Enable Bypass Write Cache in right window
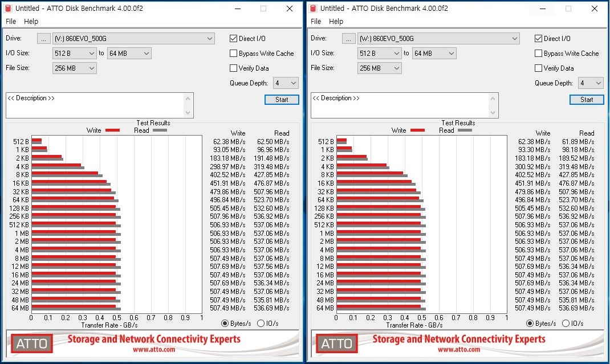Screen dimensions: 610x364 538,54
